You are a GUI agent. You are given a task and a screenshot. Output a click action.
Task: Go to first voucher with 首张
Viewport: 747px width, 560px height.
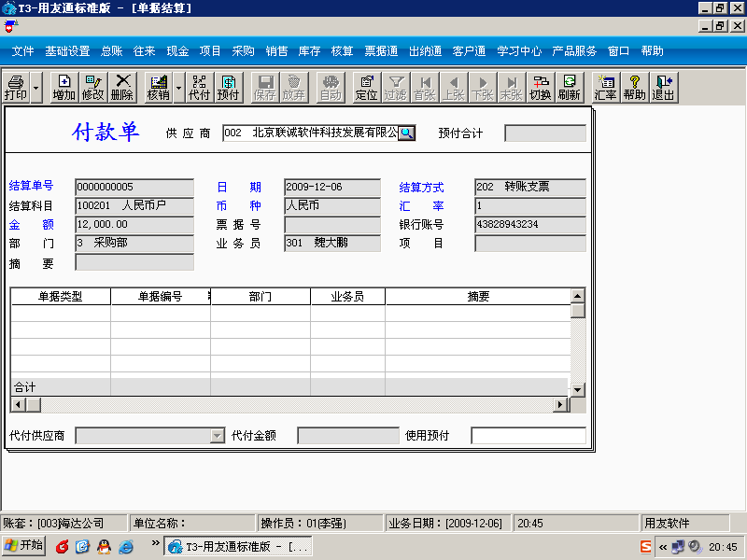pyautogui.click(x=425, y=88)
